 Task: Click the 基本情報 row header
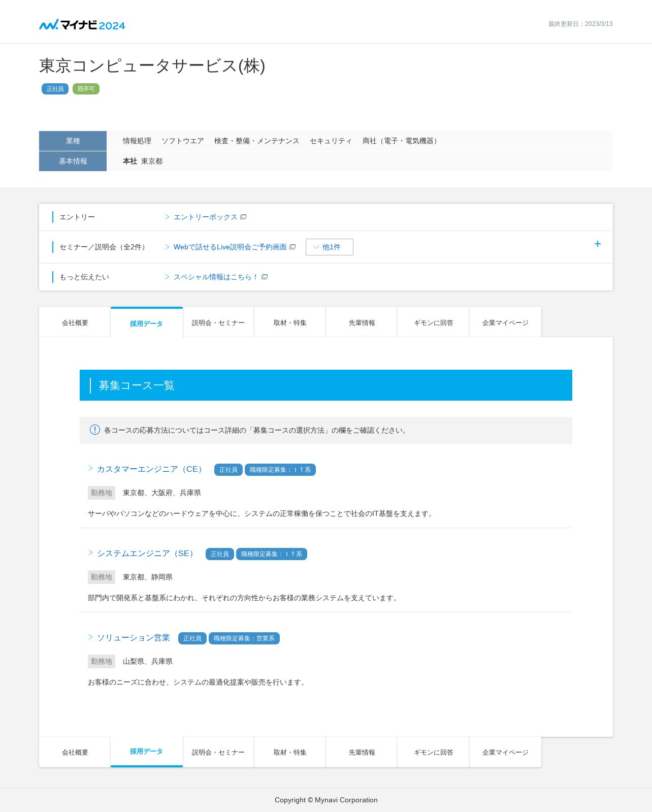(73, 161)
